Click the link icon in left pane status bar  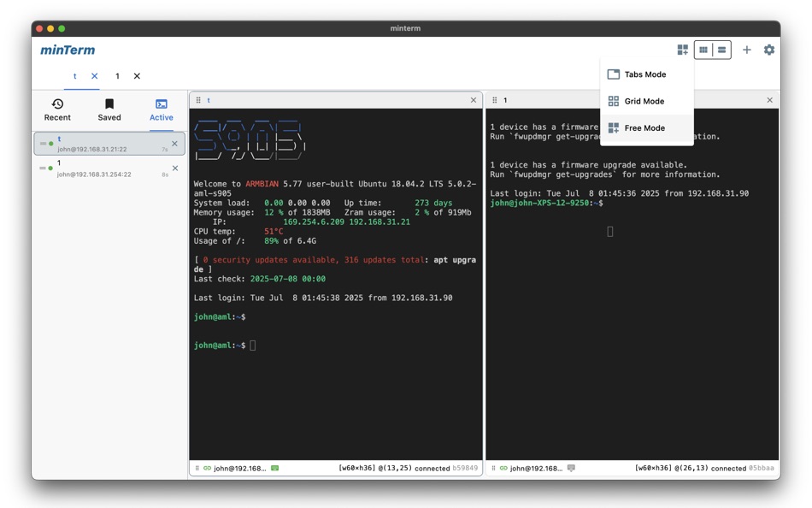coord(207,468)
